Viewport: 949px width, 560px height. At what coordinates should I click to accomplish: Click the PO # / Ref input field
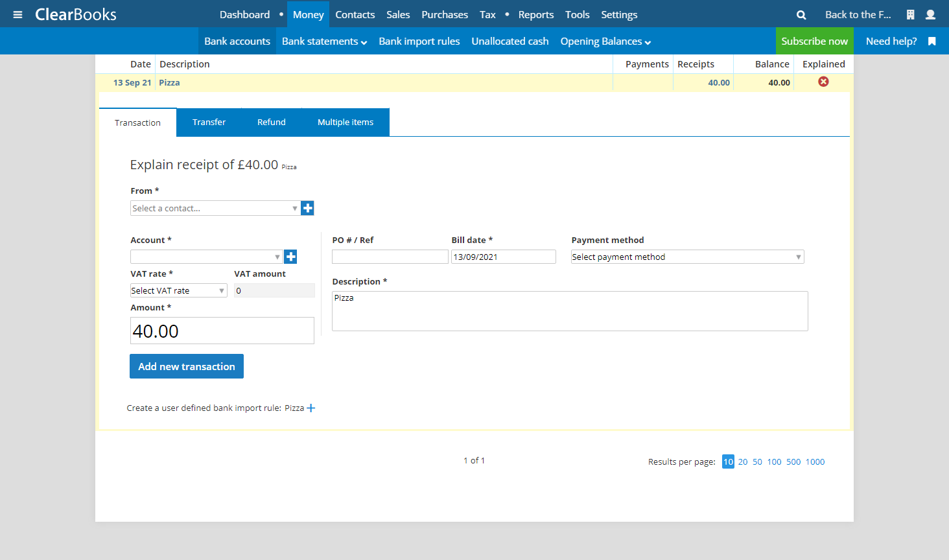[390, 257]
